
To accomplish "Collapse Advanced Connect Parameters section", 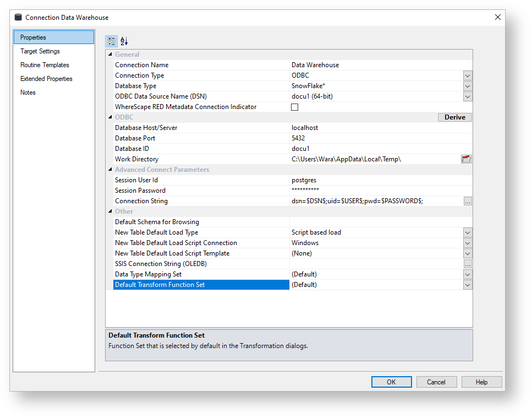I will 110,170.
